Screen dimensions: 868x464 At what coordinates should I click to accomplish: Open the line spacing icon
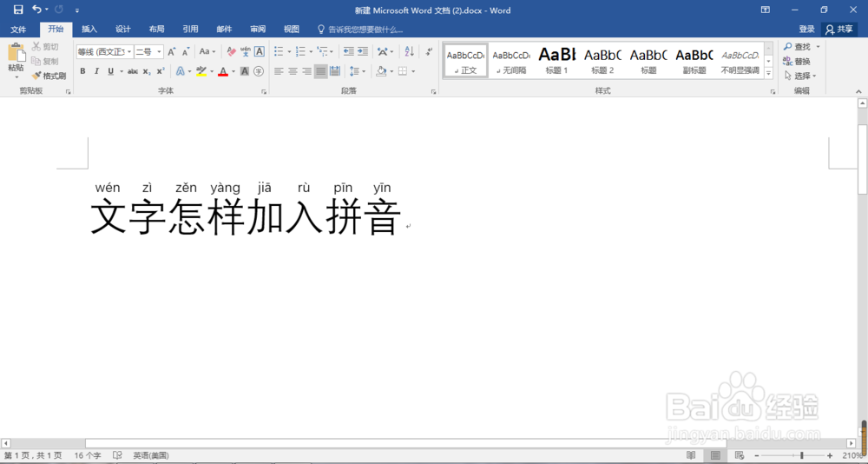coord(354,71)
